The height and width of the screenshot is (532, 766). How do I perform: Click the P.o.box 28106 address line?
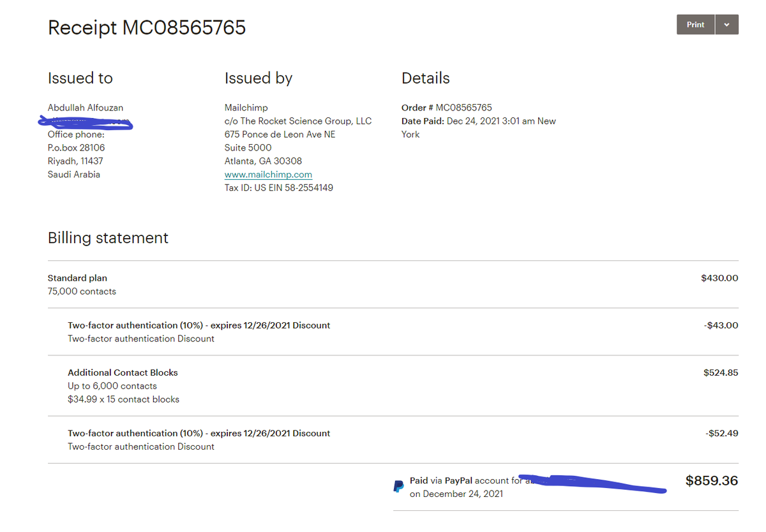pyautogui.click(x=77, y=147)
